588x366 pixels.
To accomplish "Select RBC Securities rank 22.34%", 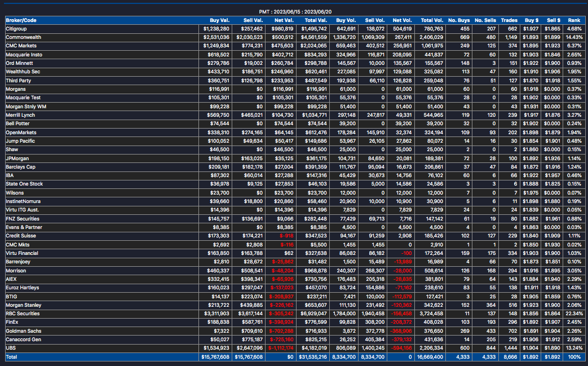I will [574, 314].
